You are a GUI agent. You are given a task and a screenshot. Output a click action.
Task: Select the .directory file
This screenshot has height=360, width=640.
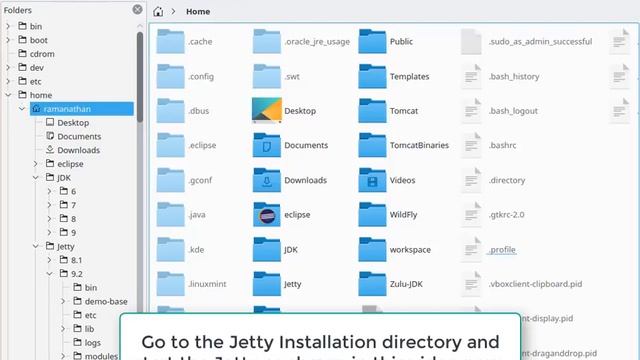click(507, 180)
